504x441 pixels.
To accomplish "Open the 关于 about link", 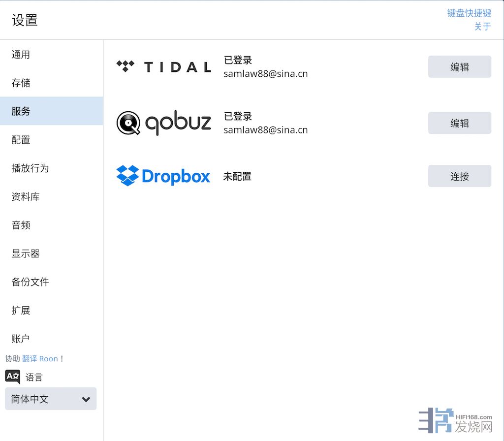I will (x=482, y=27).
